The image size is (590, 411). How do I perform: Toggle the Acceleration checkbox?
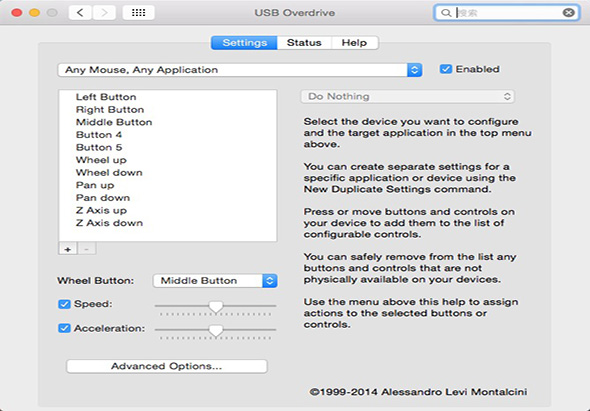(x=64, y=328)
